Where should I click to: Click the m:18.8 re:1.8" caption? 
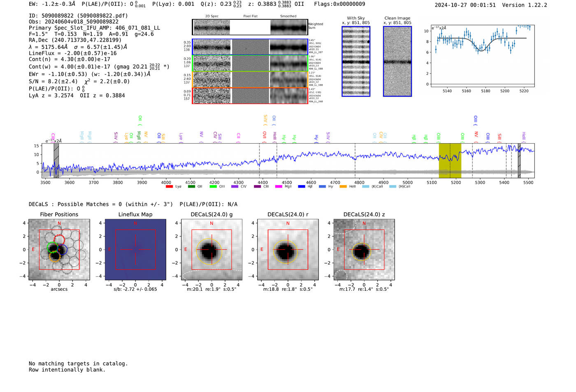pyautogui.click(x=288, y=289)
